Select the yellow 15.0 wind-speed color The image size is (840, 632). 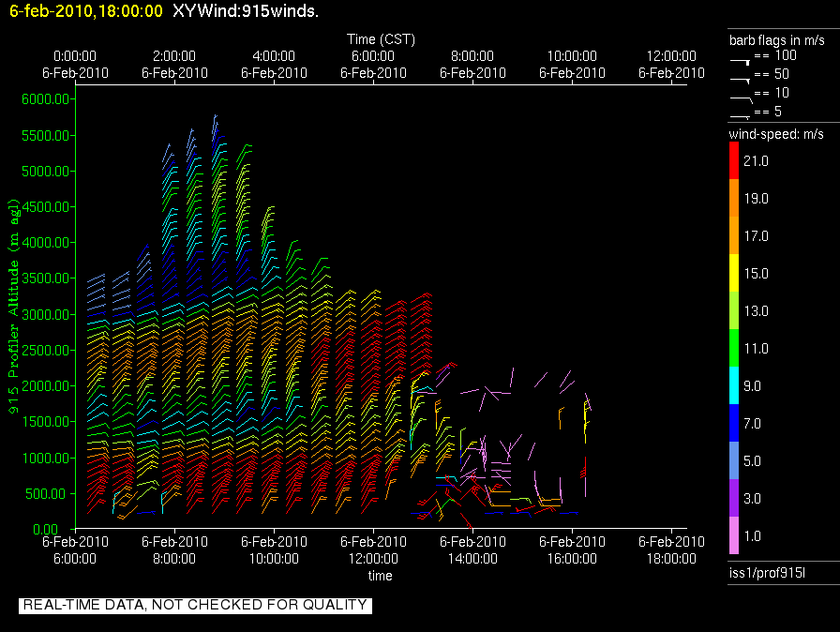coord(736,274)
